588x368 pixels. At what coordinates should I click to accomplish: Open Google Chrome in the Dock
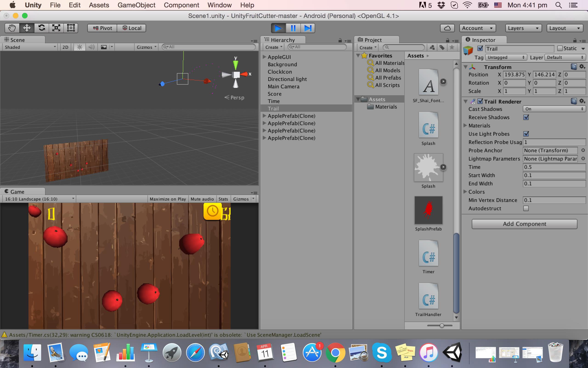(x=335, y=352)
